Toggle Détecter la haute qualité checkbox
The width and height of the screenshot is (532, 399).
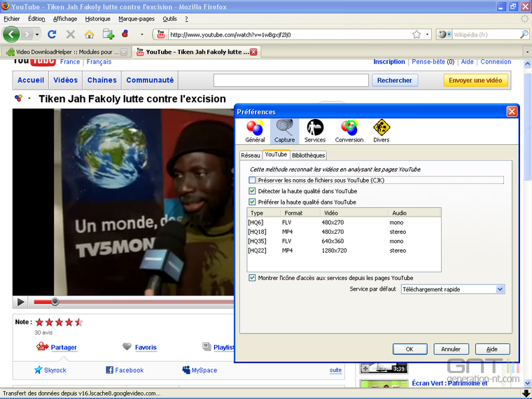click(x=252, y=191)
